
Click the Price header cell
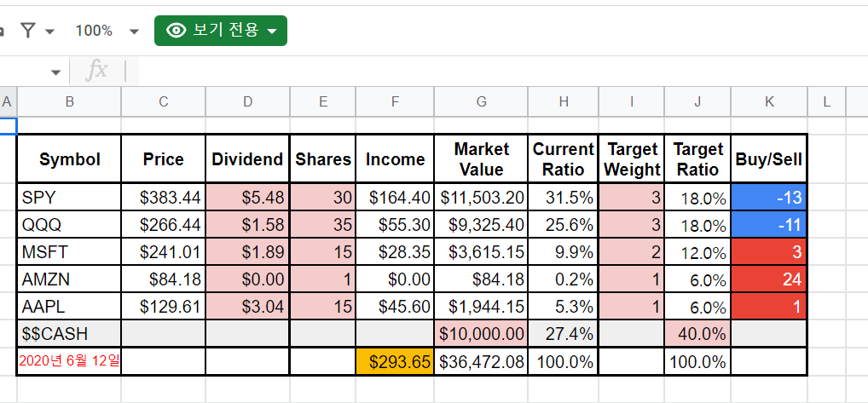click(164, 158)
